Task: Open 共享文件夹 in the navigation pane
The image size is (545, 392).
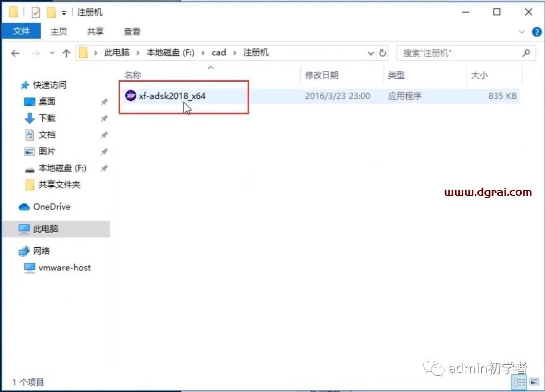Action: [59, 185]
